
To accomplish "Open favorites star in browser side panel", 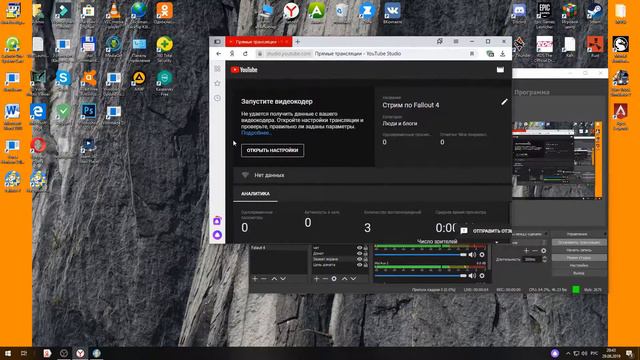I will point(218,83).
